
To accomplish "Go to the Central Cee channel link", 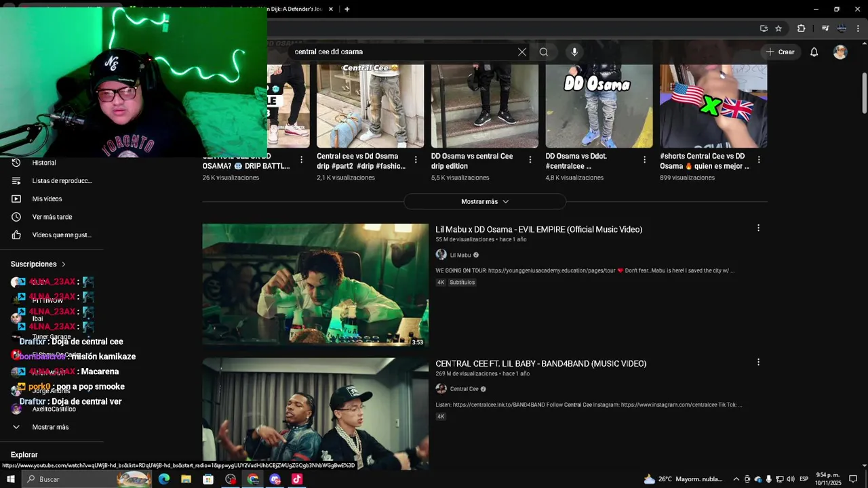I will [x=465, y=389].
